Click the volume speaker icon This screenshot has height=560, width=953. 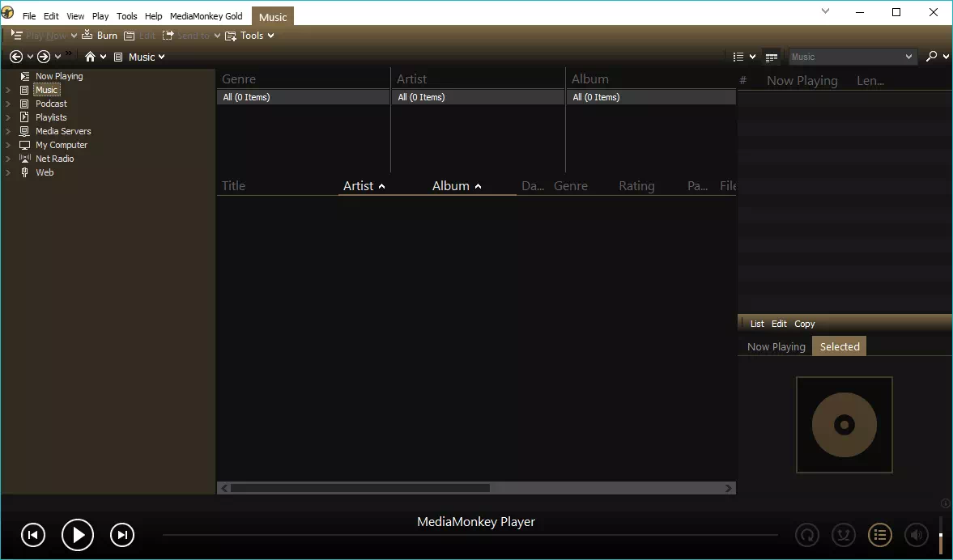(x=917, y=534)
